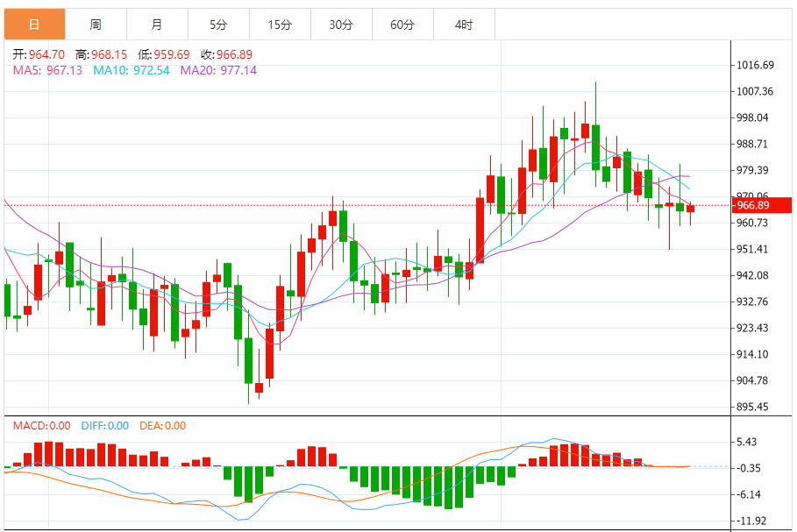Open the 60分 timeframe tab

point(403,25)
